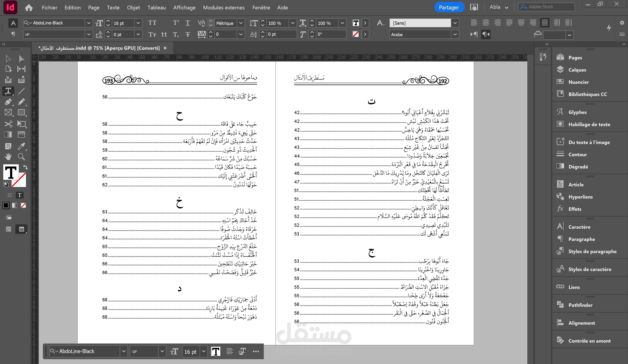Select the Eyedropper tool
The width and height of the screenshot is (628, 364).
click(x=21, y=146)
